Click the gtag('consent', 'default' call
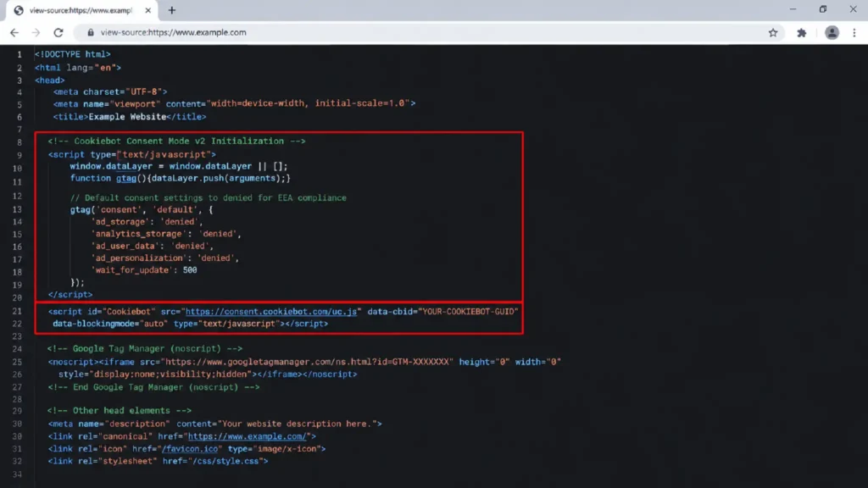 coord(142,210)
